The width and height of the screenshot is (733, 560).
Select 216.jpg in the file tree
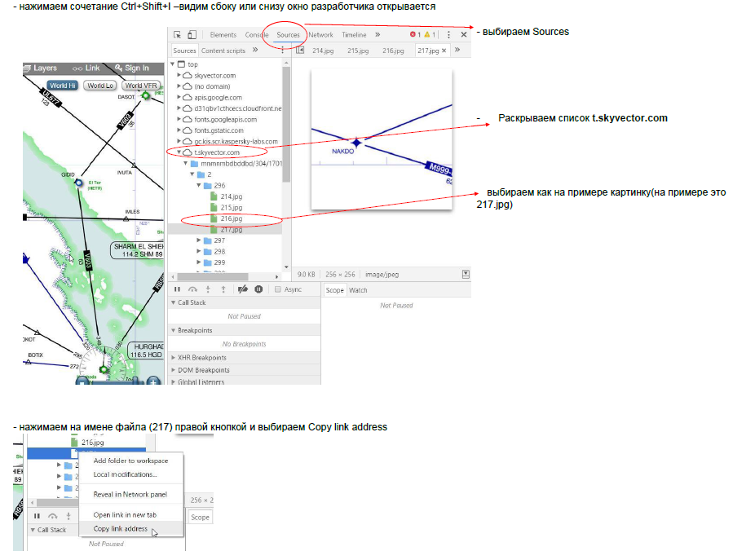pos(231,218)
